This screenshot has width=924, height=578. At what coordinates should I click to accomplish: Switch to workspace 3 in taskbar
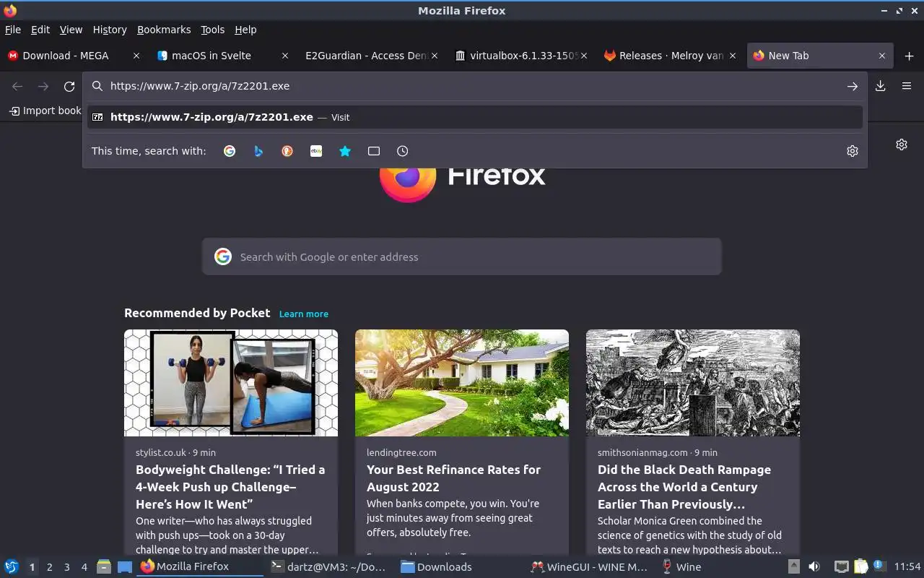click(x=66, y=567)
